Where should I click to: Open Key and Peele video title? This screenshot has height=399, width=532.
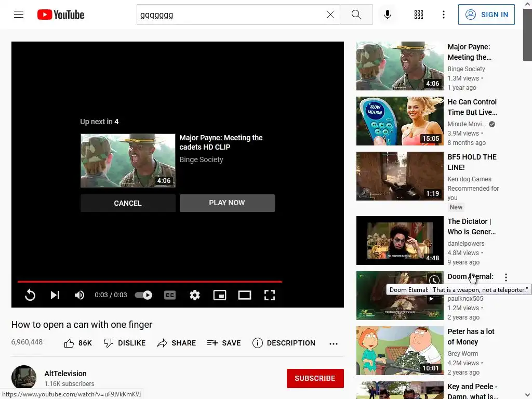point(473,391)
